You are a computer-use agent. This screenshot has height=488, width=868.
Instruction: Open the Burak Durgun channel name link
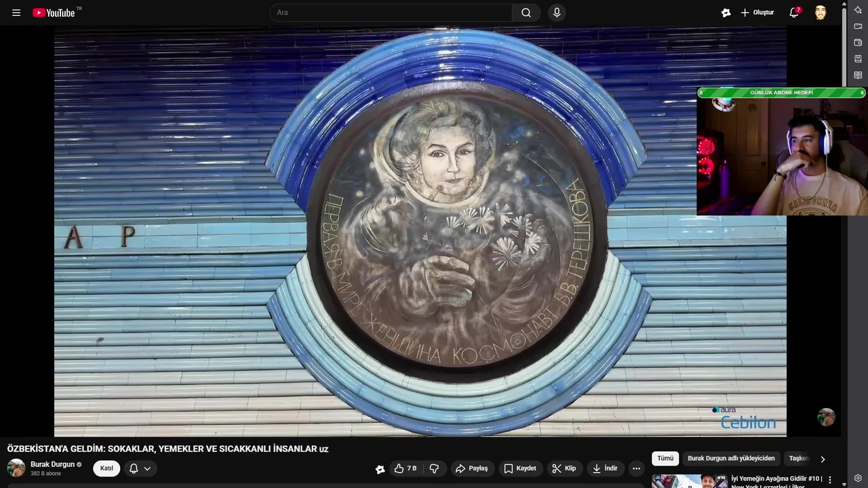[x=52, y=464]
